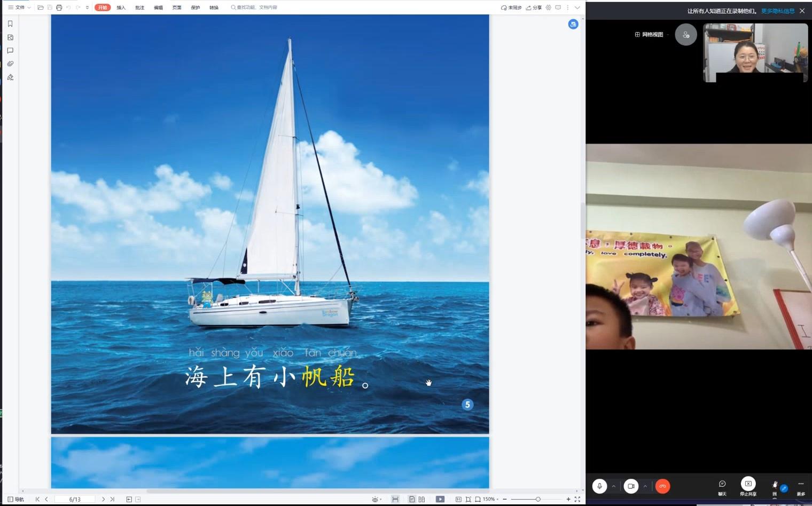Open the chat (聊天) panel
Screen dimensions: 812x506
[x=722, y=486]
